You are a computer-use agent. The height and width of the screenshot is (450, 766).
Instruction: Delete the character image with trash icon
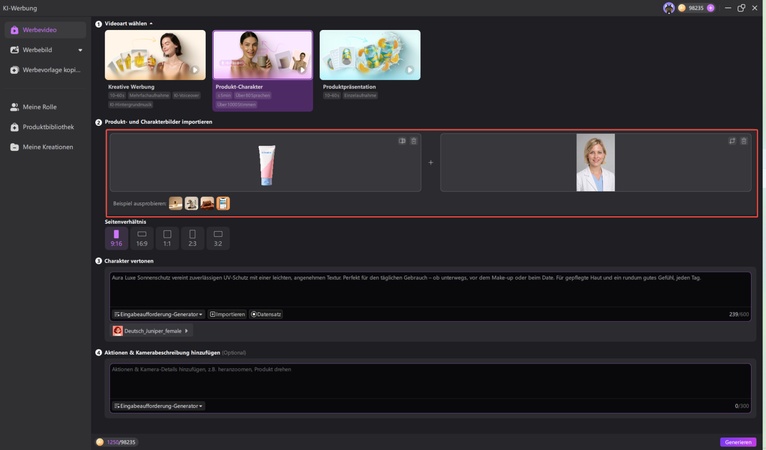pyautogui.click(x=744, y=141)
